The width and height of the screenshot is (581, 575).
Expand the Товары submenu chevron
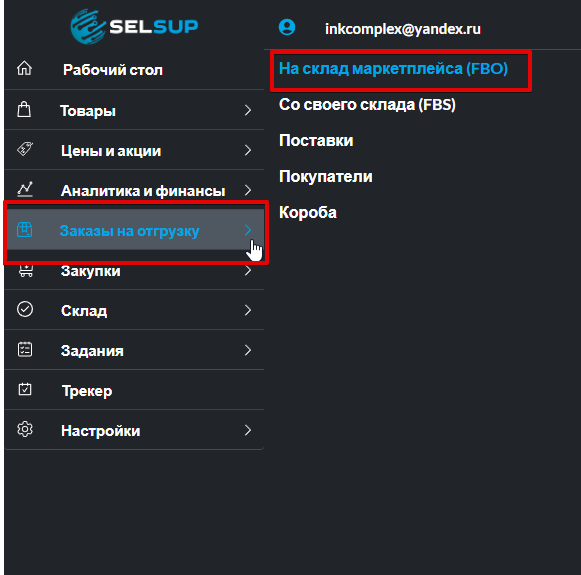pos(248,110)
